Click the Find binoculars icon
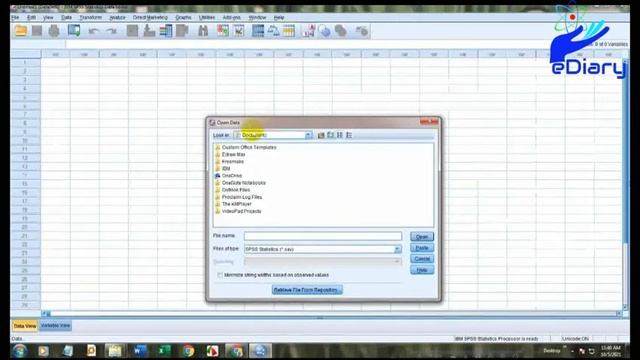This screenshot has height=360, width=640. point(203,31)
